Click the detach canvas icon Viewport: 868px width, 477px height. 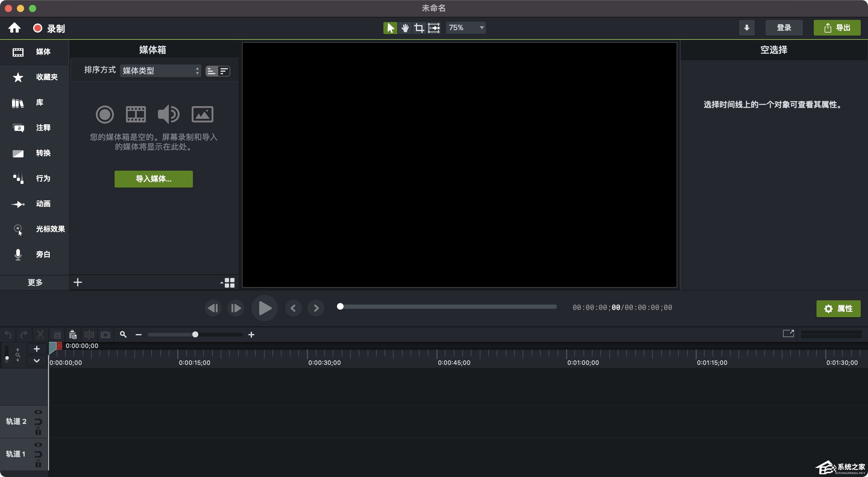click(788, 333)
